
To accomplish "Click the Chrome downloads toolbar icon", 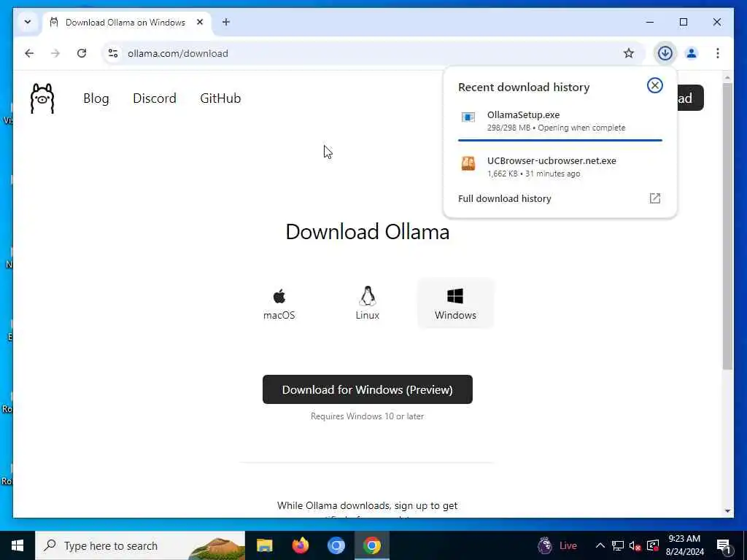I will [x=665, y=53].
